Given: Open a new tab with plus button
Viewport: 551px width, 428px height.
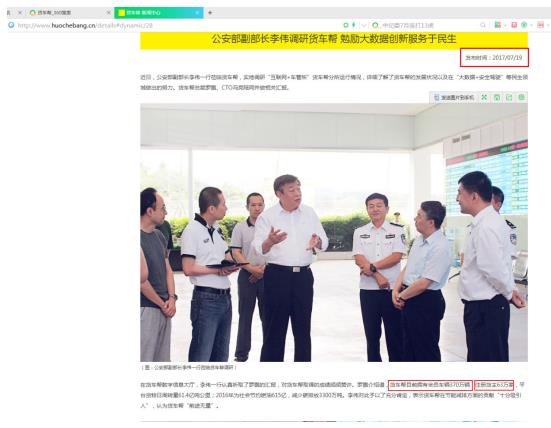Looking at the screenshot, I should (210, 13).
